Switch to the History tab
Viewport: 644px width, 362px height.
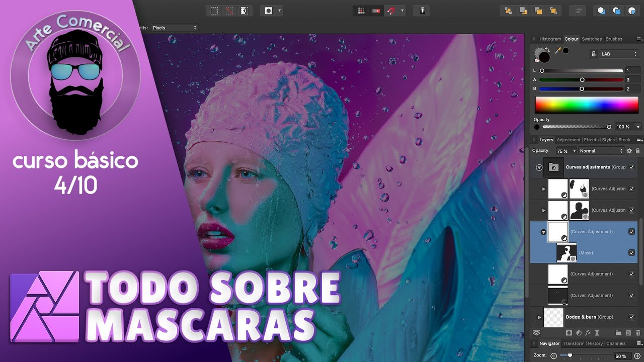[595, 344]
